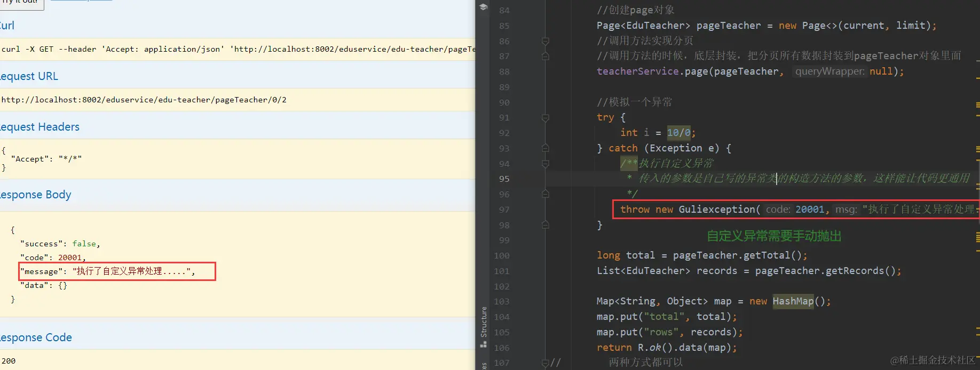Click the 'catch (Exception e)' line
980x370 pixels.
tap(664, 148)
